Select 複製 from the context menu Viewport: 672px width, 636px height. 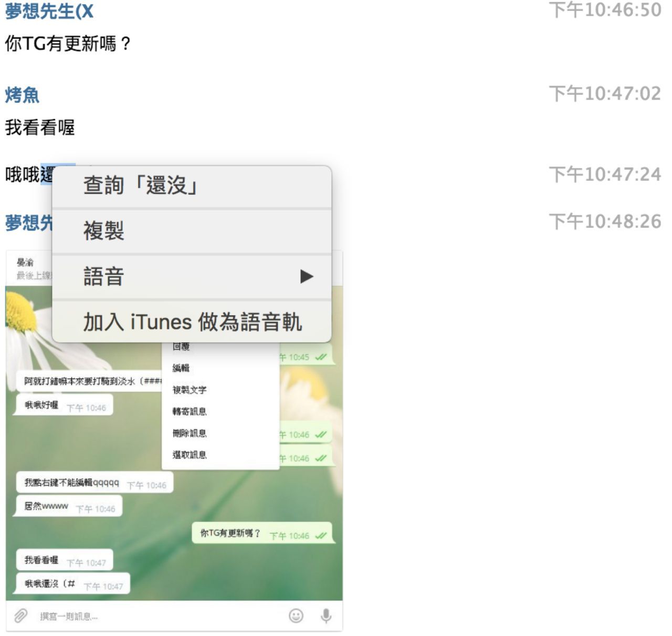(x=192, y=231)
